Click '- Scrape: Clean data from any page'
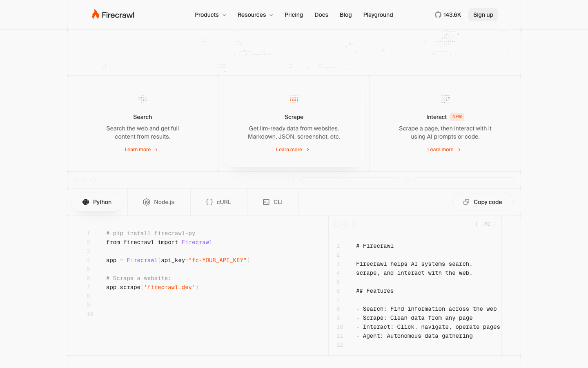Viewport: 588px width, 368px height. click(414, 318)
